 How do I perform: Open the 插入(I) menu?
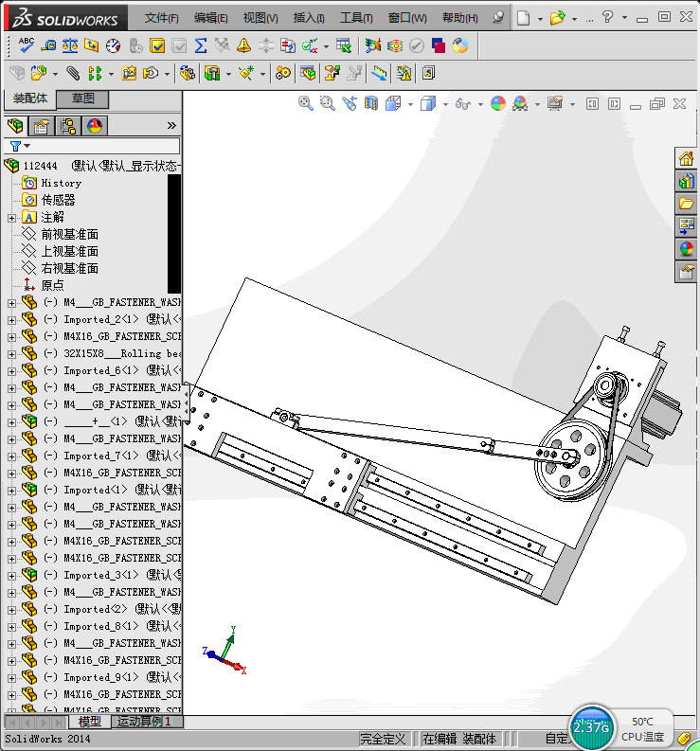[309, 18]
